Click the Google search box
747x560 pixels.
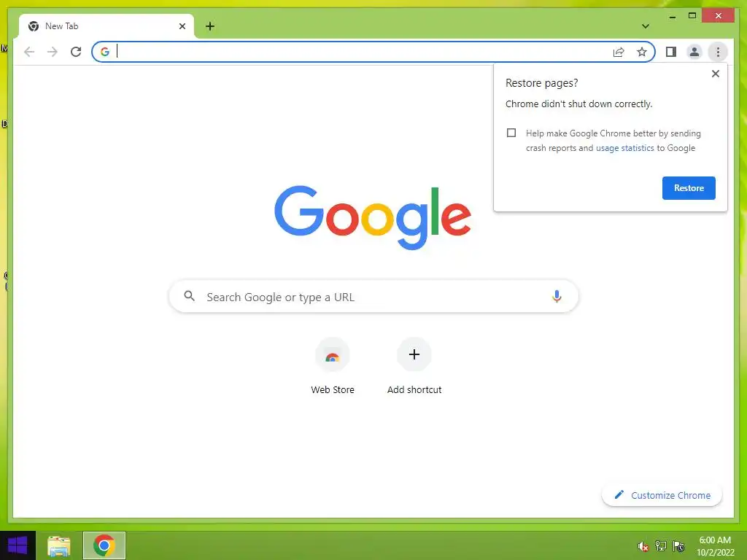(373, 297)
